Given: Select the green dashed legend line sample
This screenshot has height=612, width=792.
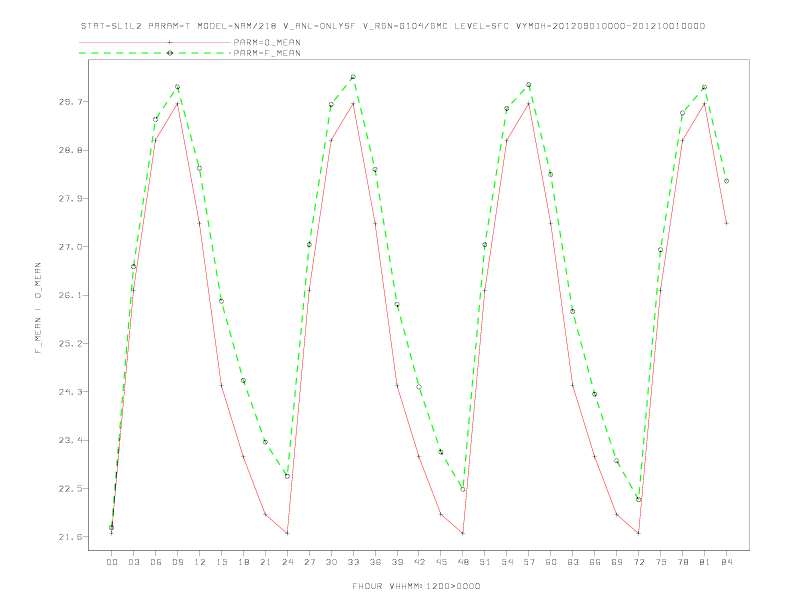Looking at the screenshot, I should pos(155,53).
